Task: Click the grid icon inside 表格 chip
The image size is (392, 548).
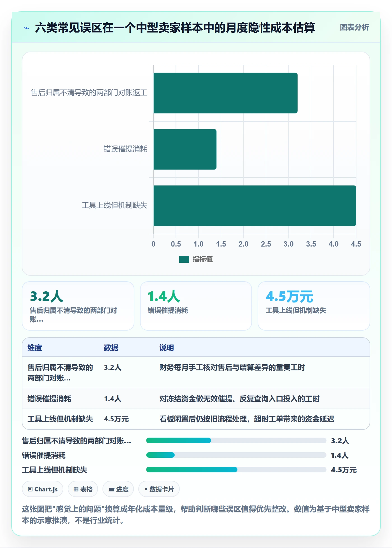Action: click(x=76, y=489)
